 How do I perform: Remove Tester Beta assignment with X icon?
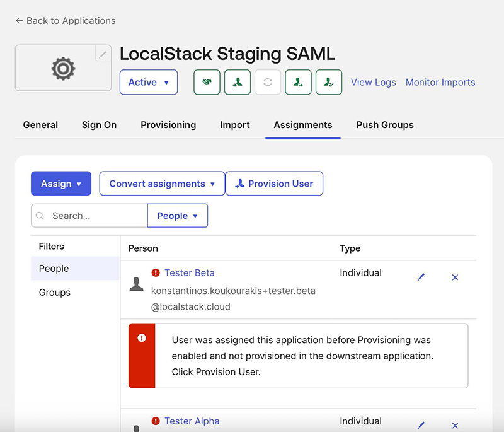point(455,277)
